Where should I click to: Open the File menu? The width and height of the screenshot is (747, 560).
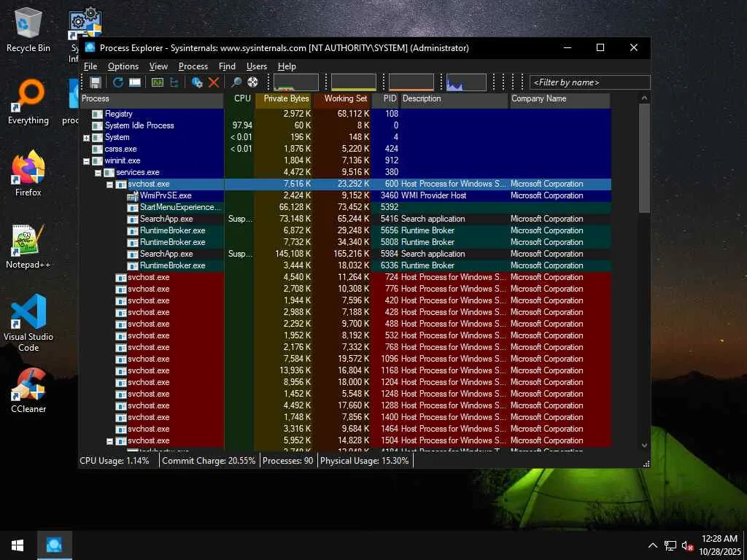click(90, 66)
